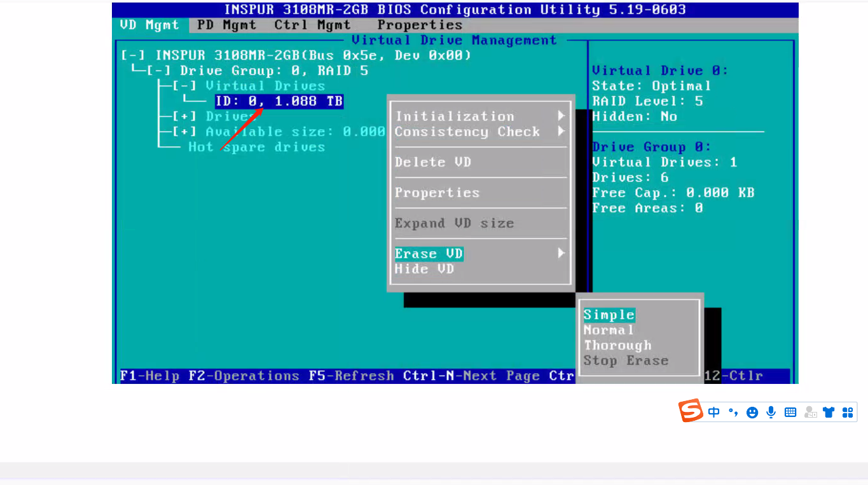Click the greyed Expand VD size entry

455,223
